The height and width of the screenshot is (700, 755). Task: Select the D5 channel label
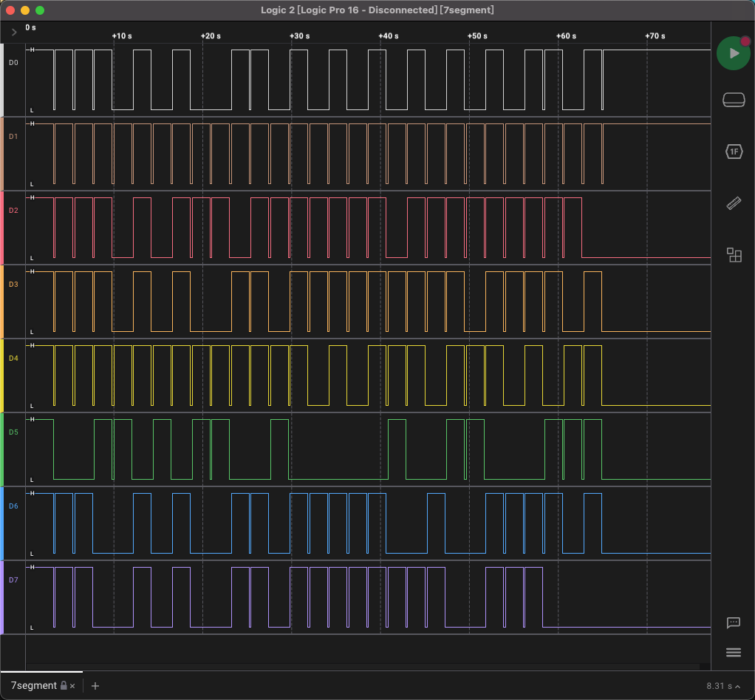pos(13,432)
